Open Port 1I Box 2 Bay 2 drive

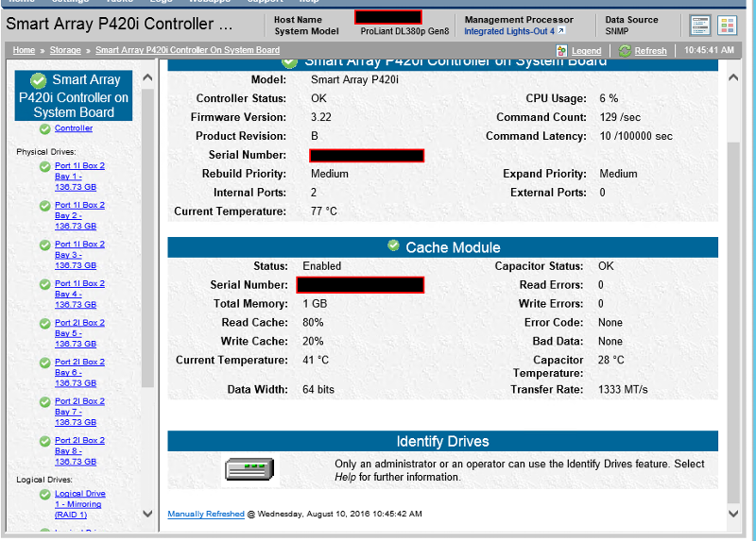[x=79, y=215]
